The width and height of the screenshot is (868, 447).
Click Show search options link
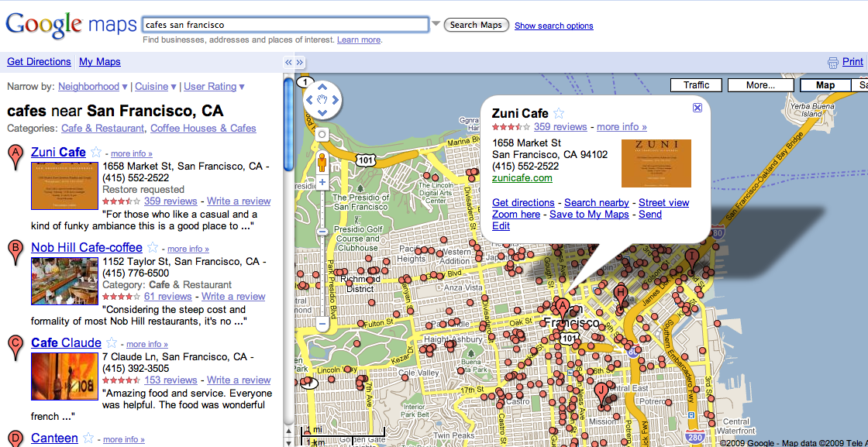[x=553, y=26]
